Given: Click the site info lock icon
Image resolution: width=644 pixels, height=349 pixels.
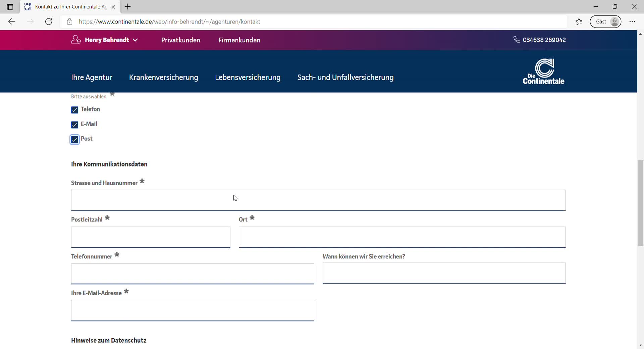Looking at the screenshot, I should click(x=69, y=22).
